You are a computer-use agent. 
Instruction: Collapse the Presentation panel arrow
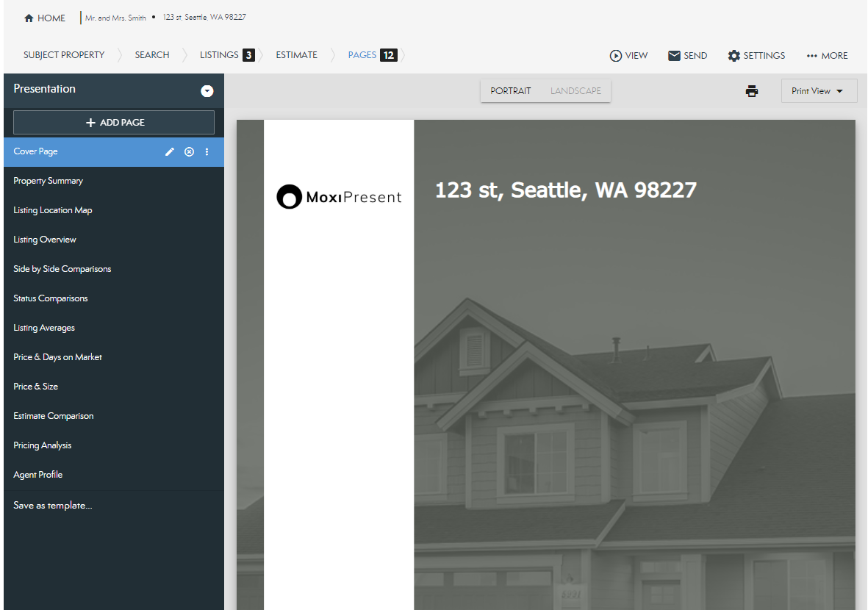click(x=207, y=91)
